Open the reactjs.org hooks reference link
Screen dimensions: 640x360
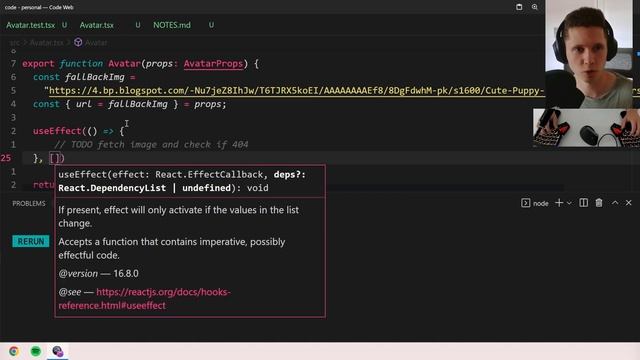pyautogui.click(x=144, y=299)
